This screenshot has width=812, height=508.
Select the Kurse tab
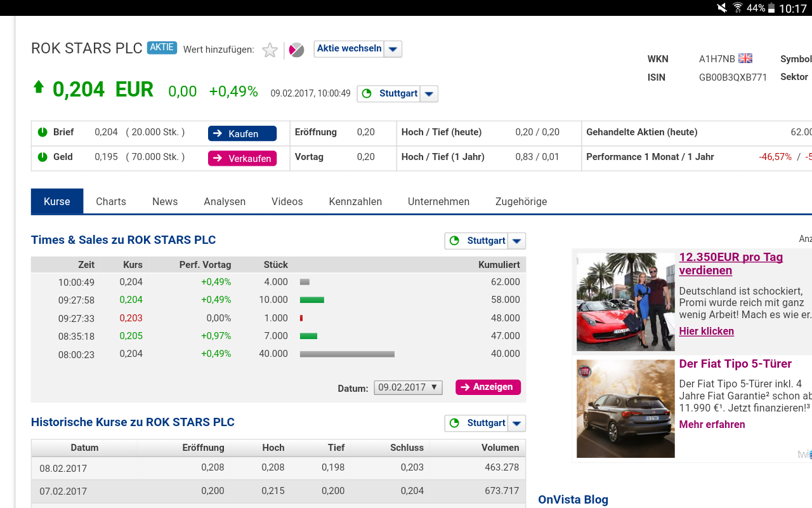[x=57, y=201]
